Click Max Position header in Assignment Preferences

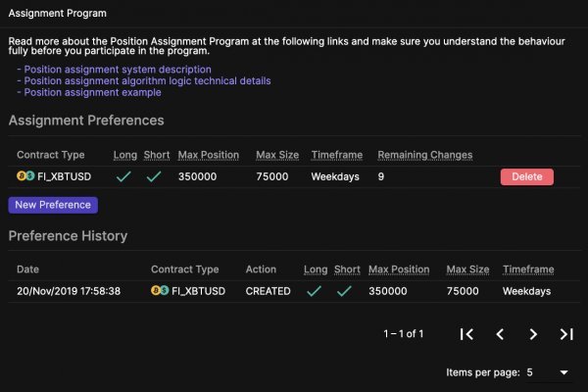point(208,155)
